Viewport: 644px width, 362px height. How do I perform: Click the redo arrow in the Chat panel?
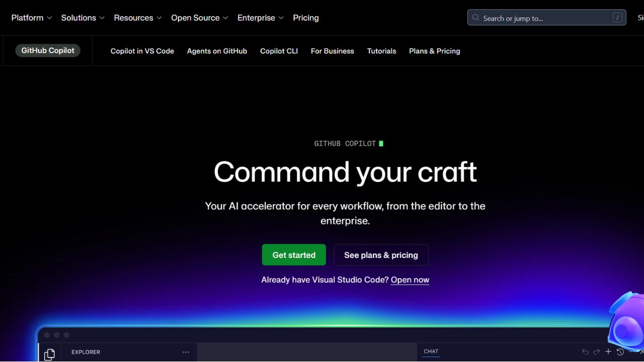pos(597,352)
